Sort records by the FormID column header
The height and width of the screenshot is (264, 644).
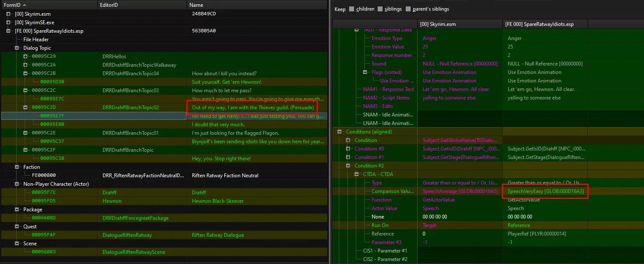[48, 5]
